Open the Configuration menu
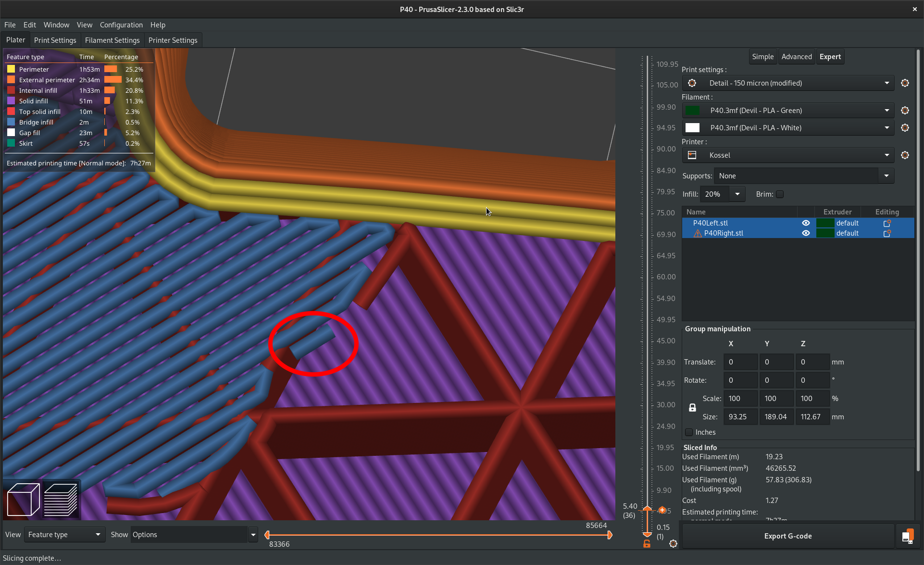Screen dimensions: 924x565 pyautogui.click(x=121, y=25)
